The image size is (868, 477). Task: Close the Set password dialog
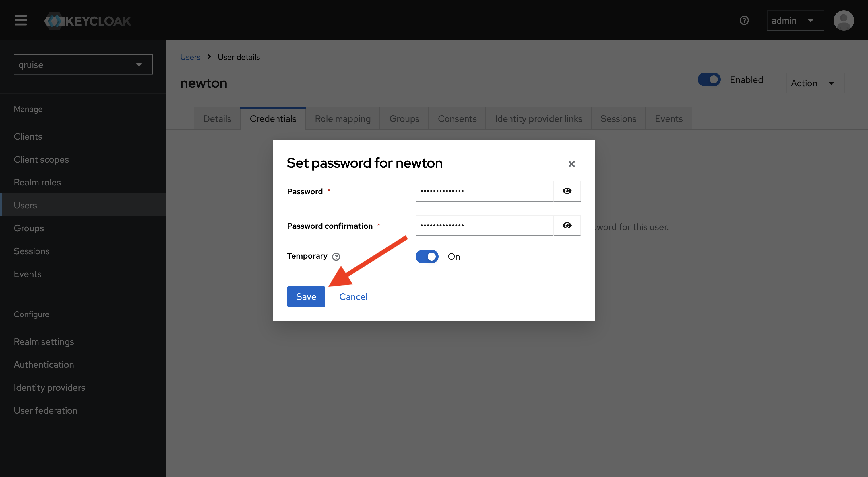[x=571, y=164]
